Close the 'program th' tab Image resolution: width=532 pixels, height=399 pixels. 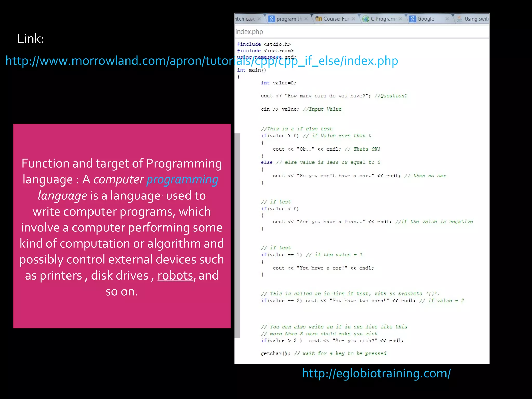(306, 19)
